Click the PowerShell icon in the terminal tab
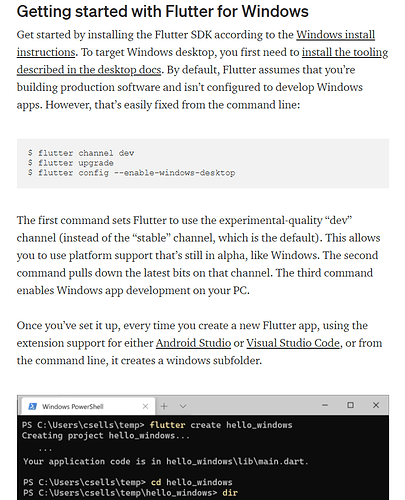 tap(32, 406)
